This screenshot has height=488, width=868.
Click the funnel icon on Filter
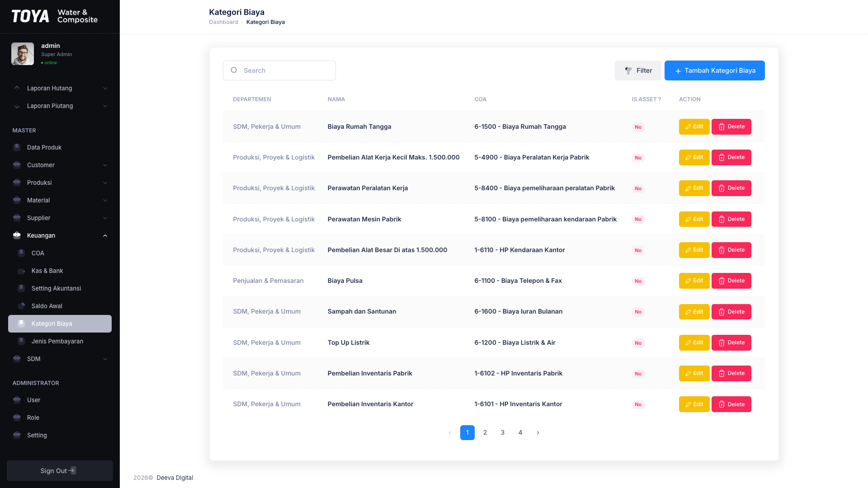click(x=628, y=70)
